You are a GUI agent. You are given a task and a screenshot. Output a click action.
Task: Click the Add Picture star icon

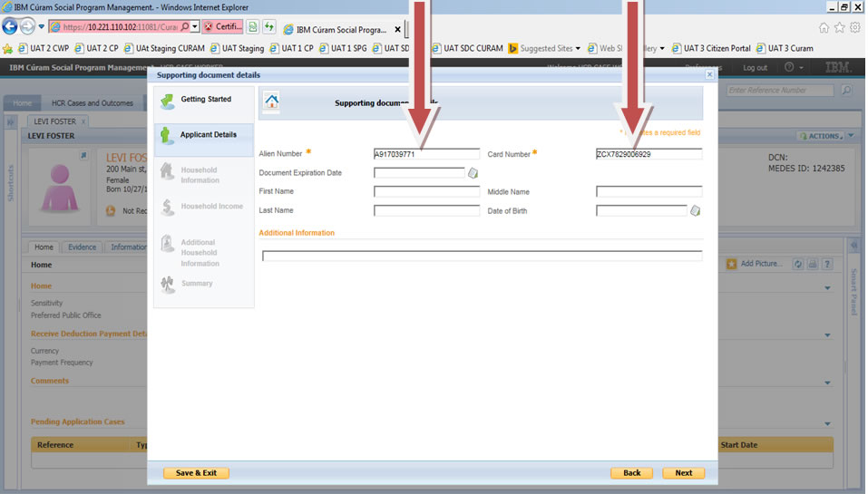tap(731, 264)
